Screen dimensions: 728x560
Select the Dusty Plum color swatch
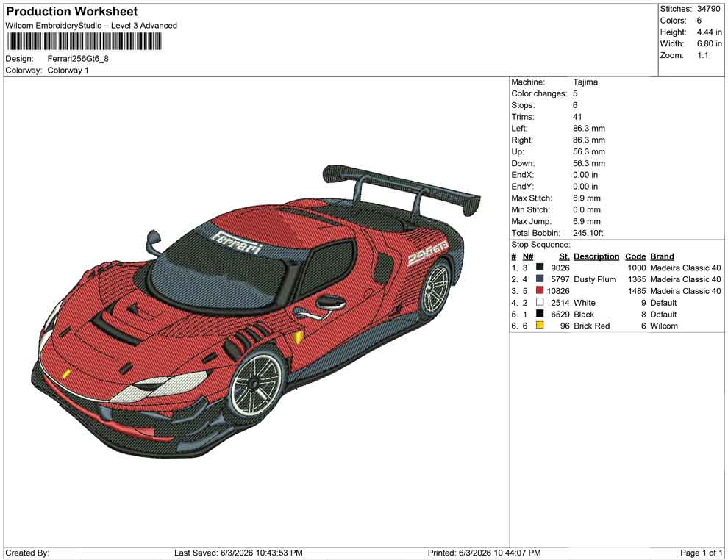click(540, 279)
